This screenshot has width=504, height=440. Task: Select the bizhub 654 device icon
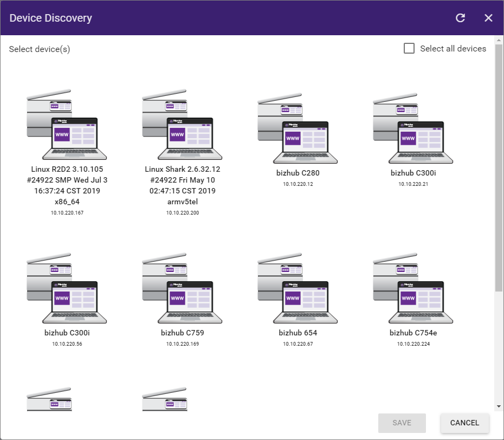[x=298, y=288]
